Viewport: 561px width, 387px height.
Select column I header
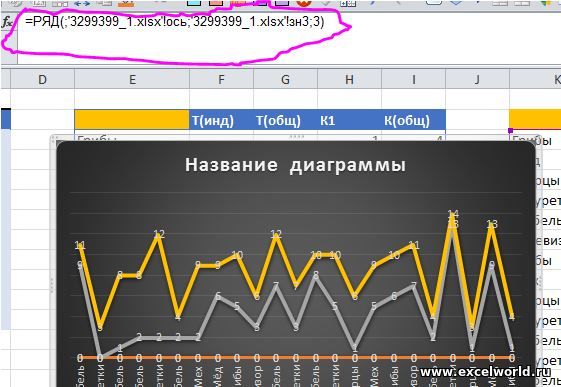click(x=414, y=79)
